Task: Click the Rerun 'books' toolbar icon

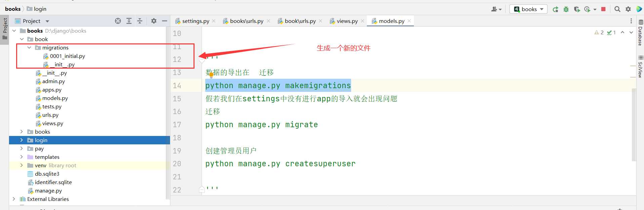Action: coord(555,9)
